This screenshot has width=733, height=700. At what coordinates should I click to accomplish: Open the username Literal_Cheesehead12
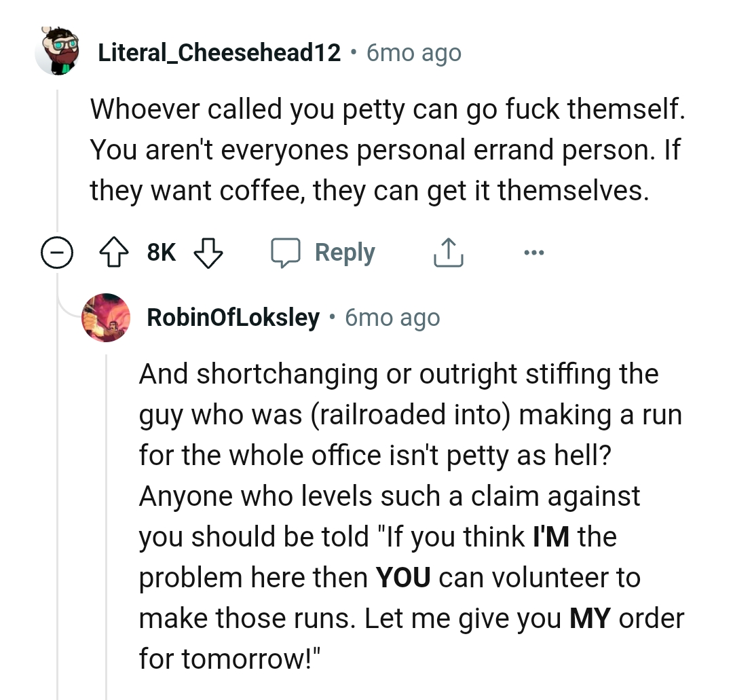pyautogui.click(x=218, y=52)
